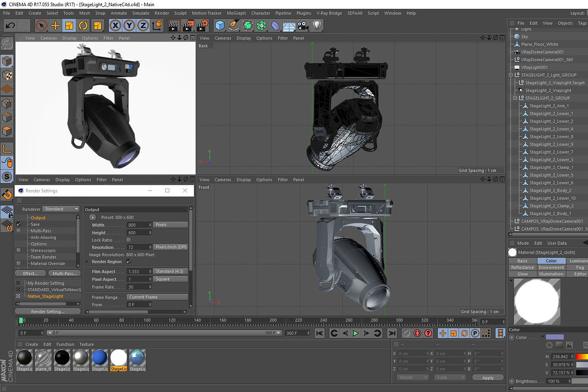Select the Live Selection arrow tool
Image resolution: width=588 pixels, height=392 pixels.
42,25
